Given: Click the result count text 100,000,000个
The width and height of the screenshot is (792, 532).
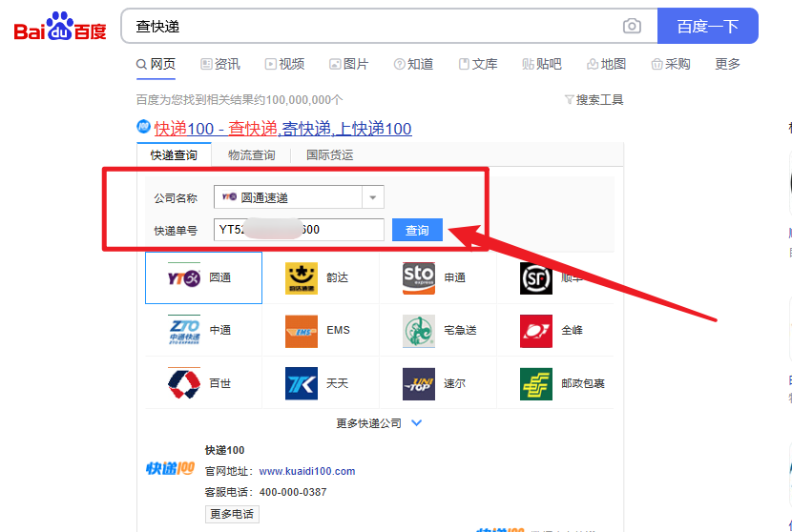Looking at the screenshot, I should [304, 100].
